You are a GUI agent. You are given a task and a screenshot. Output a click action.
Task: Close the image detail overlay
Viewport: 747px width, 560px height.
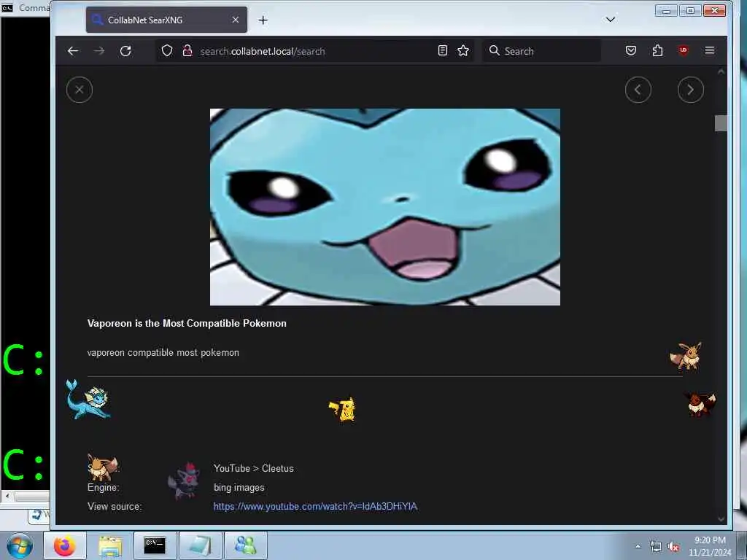[80, 90]
